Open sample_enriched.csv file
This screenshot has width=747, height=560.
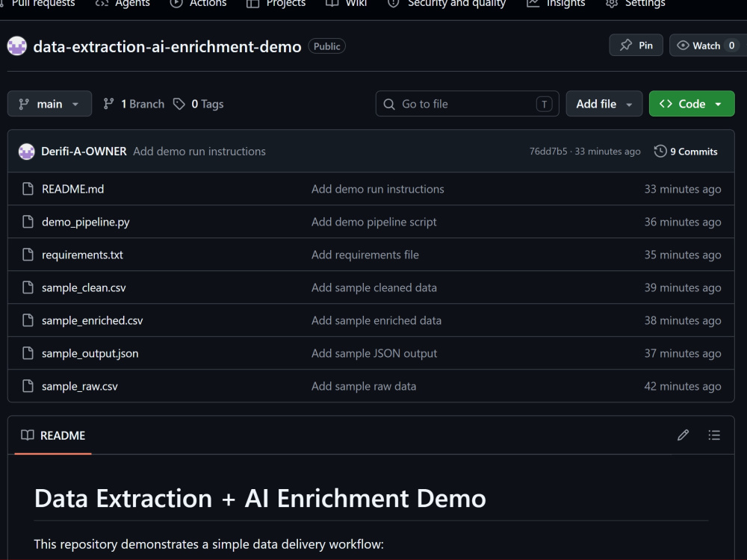pyautogui.click(x=93, y=320)
